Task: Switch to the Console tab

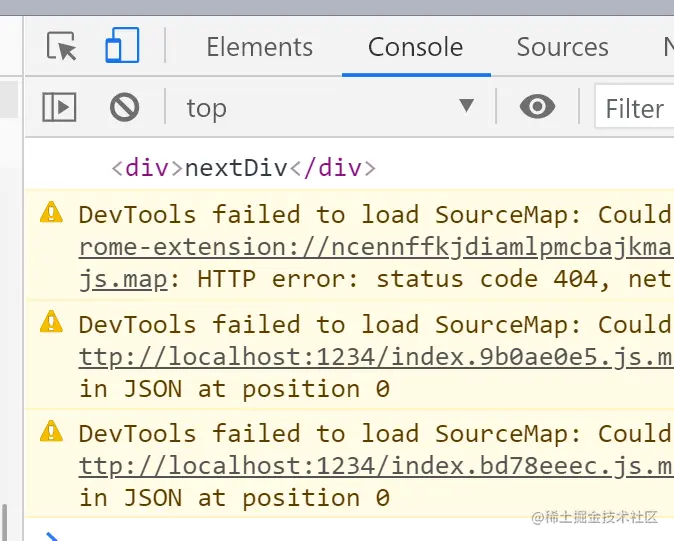Action: click(415, 47)
